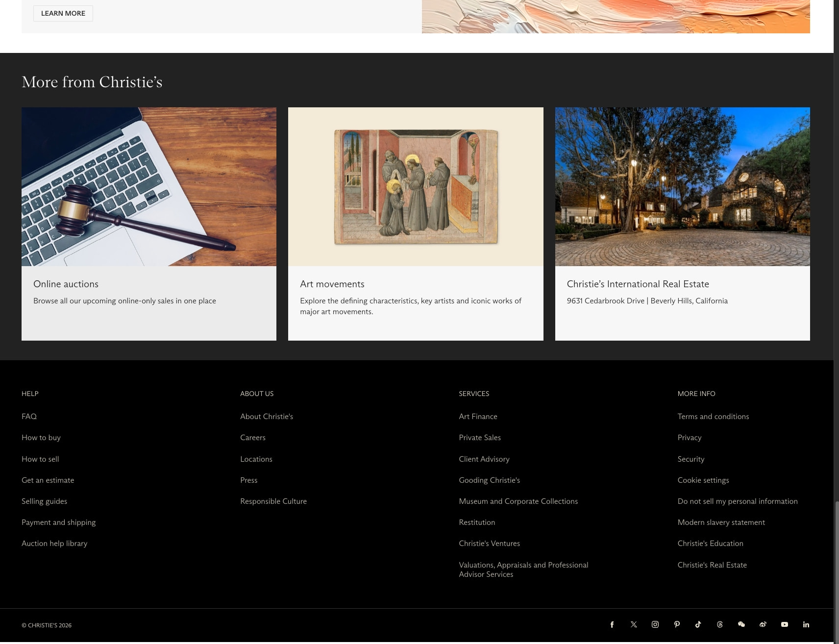Open Get an estimate link
This screenshot has width=839, height=644.
coord(48,480)
